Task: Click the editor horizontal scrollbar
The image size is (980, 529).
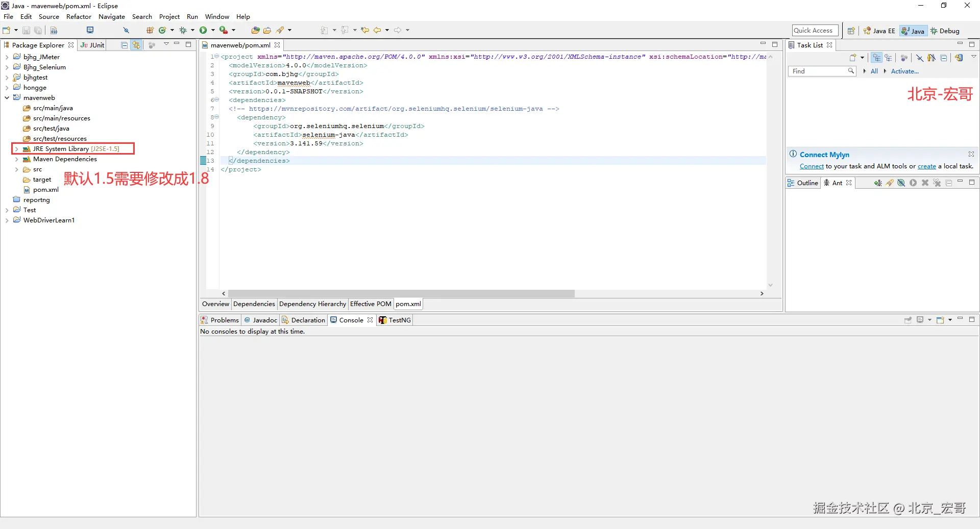Action: tap(401, 294)
